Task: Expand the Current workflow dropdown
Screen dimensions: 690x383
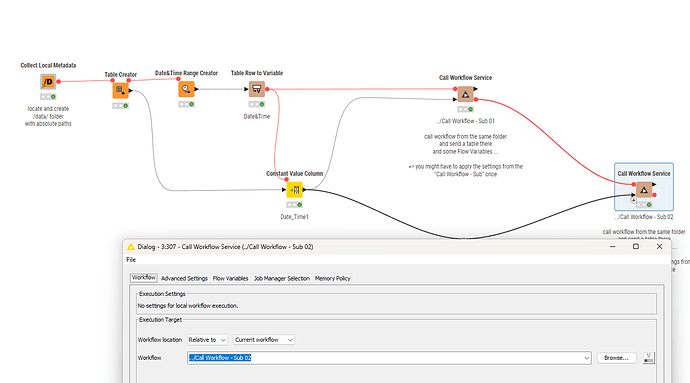Action: tap(264, 340)
